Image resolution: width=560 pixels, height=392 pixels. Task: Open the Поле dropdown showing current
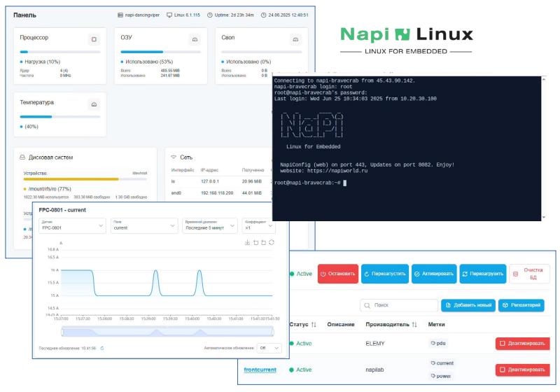(144, 225)
